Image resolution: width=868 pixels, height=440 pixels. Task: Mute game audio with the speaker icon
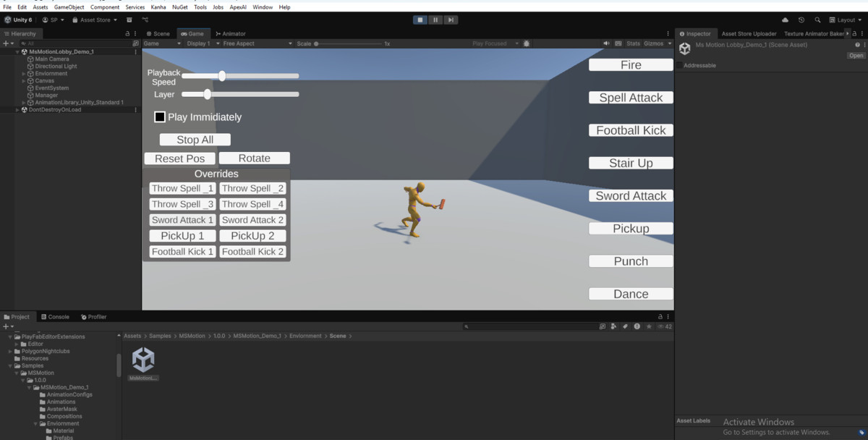[x=606, y=43]
